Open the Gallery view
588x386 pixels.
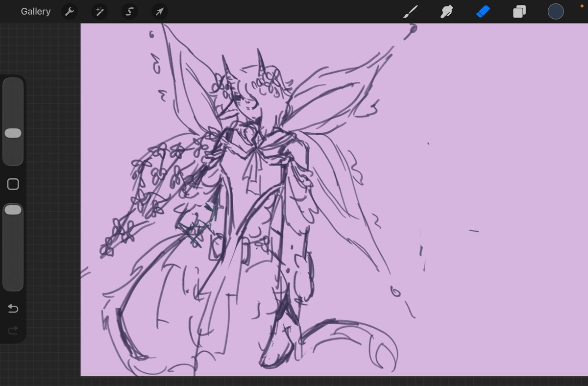[x=35, y=11]
